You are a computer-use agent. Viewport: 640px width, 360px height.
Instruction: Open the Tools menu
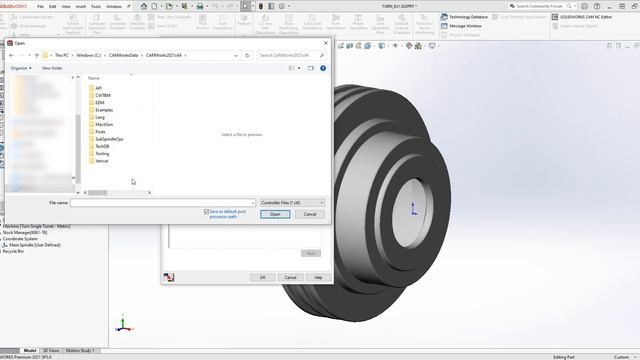(x=96, y=7)
